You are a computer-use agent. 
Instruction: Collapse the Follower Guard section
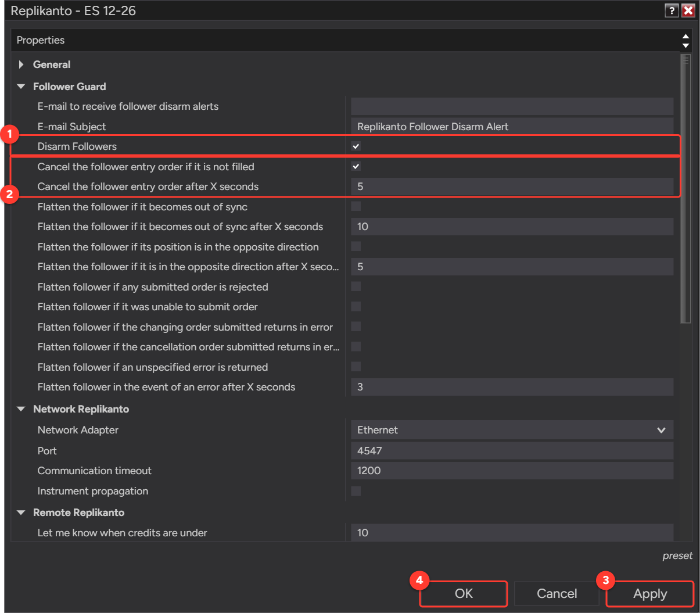pos(21,87)
